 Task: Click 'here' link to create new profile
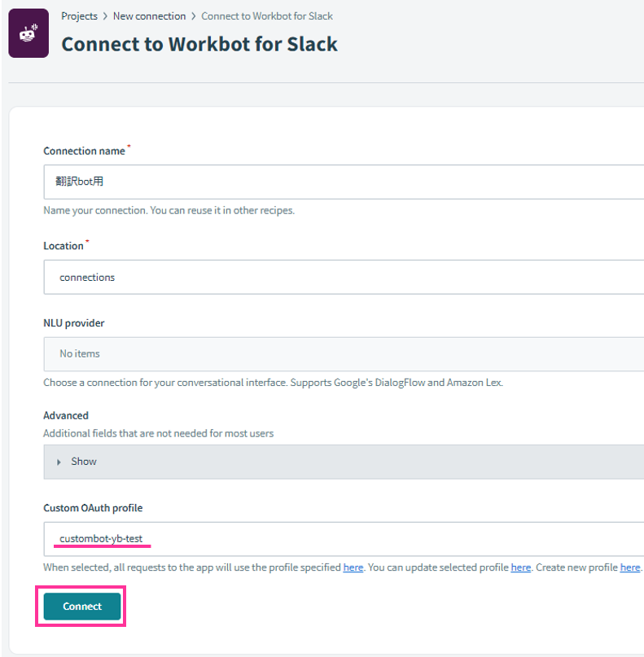point(630,567)
